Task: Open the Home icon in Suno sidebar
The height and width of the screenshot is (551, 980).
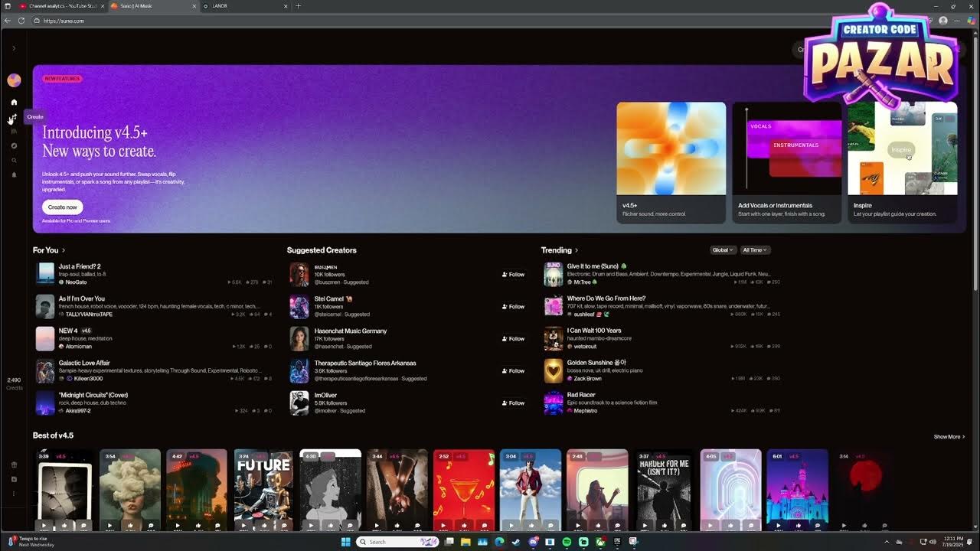Action: (14, 102)
